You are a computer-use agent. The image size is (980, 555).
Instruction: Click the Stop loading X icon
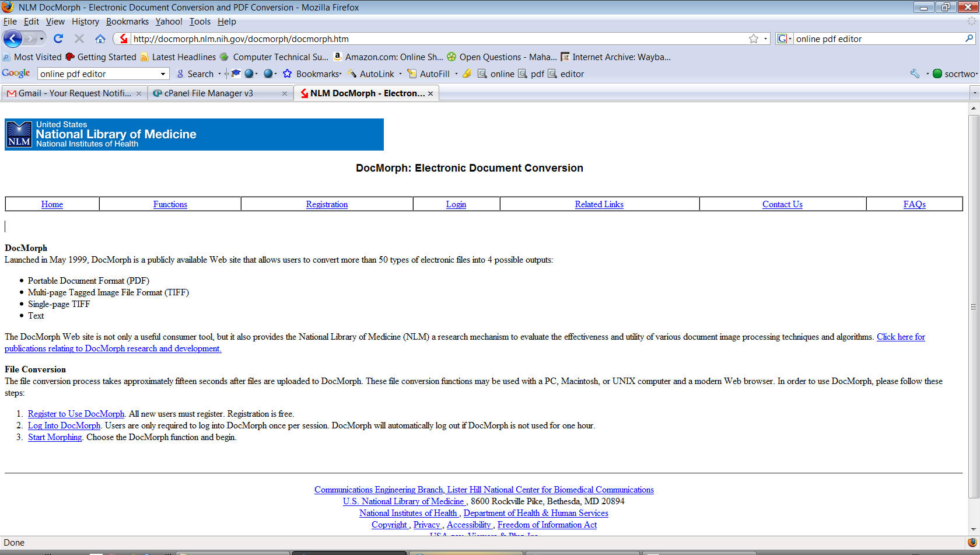79,39
